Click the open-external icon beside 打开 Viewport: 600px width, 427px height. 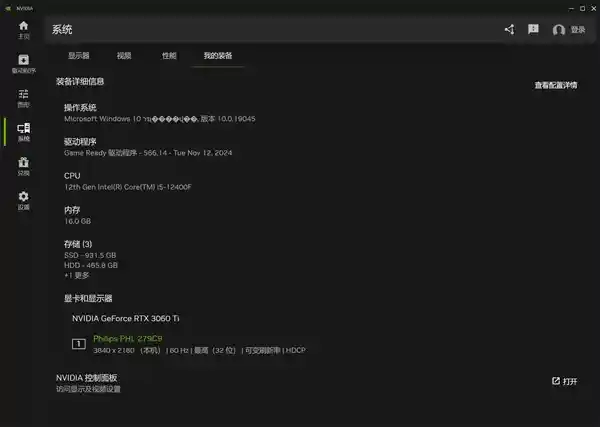pos(556,381)
